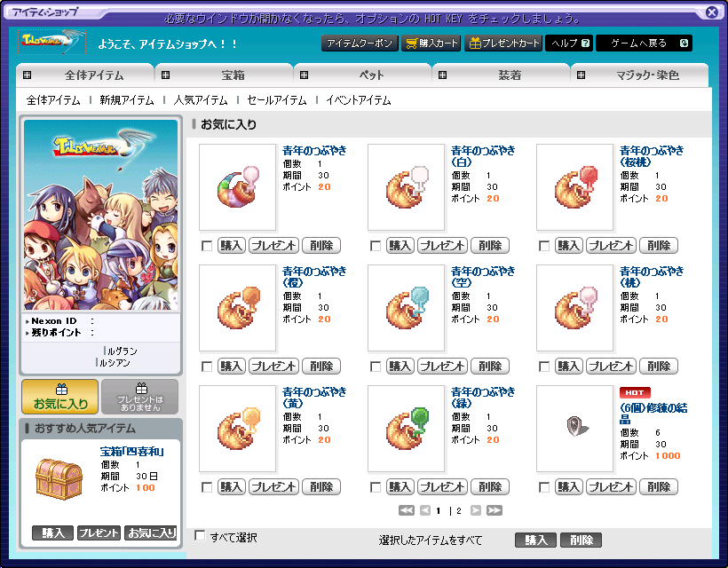Check the box for 青年のつぶやき (桃)
This screenshot has width=728, height=568.
click(544, 367)
